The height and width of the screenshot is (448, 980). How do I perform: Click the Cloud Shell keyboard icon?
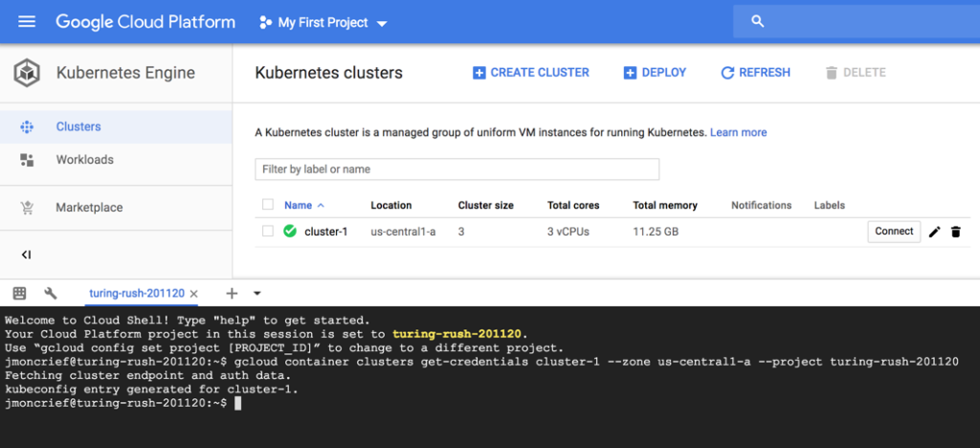click(19, 293)
